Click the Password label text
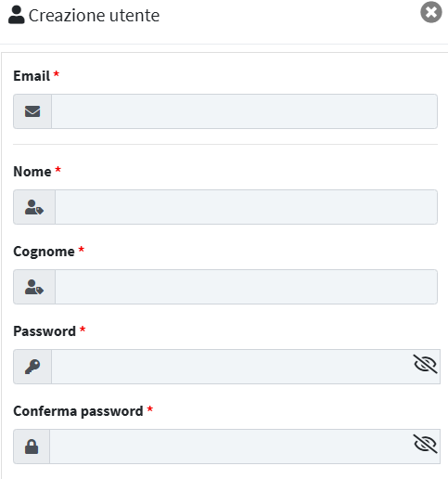 pos(45,331)
